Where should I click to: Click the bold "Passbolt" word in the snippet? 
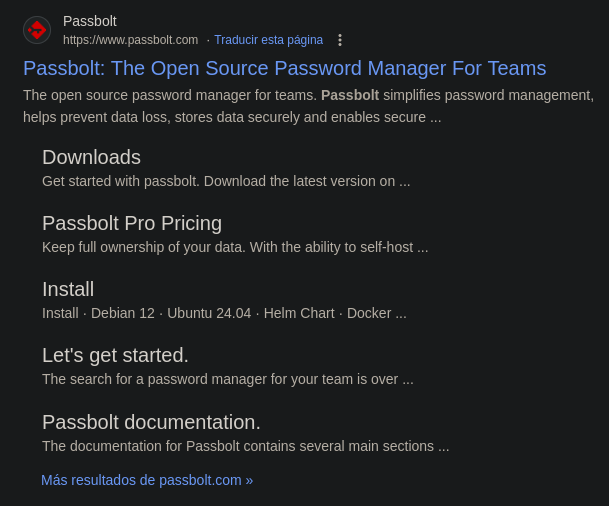tap(350, 95)
